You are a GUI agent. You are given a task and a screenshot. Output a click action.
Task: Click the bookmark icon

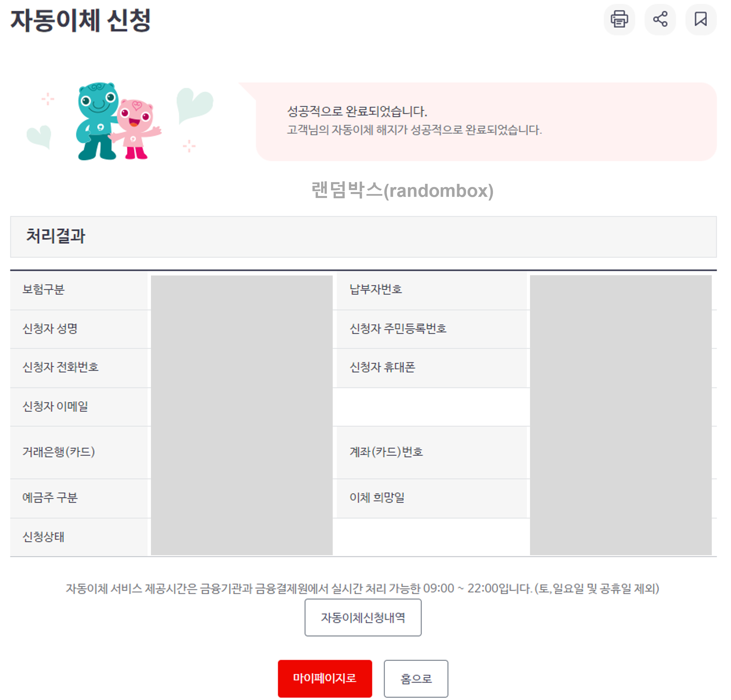pos(700,20)
